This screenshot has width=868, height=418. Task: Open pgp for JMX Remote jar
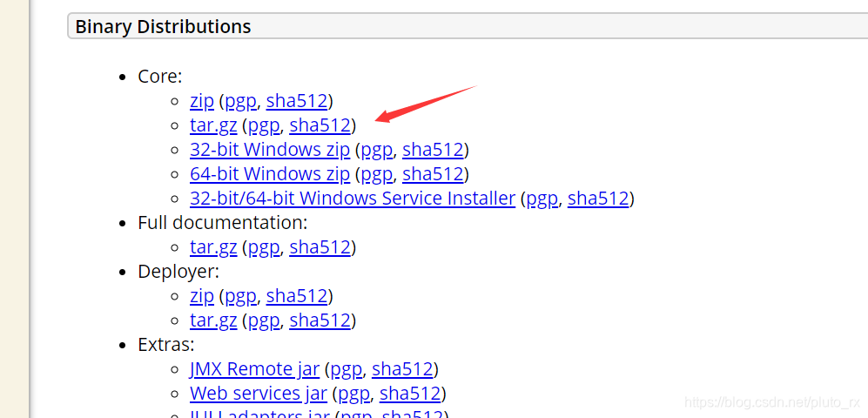pyautogui.click(x=346, y=369)
